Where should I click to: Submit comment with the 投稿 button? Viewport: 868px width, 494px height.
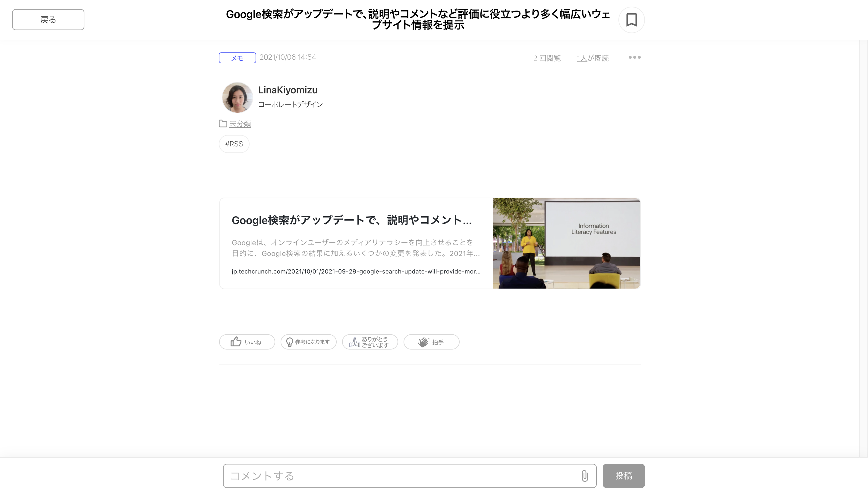coord(624,476)
